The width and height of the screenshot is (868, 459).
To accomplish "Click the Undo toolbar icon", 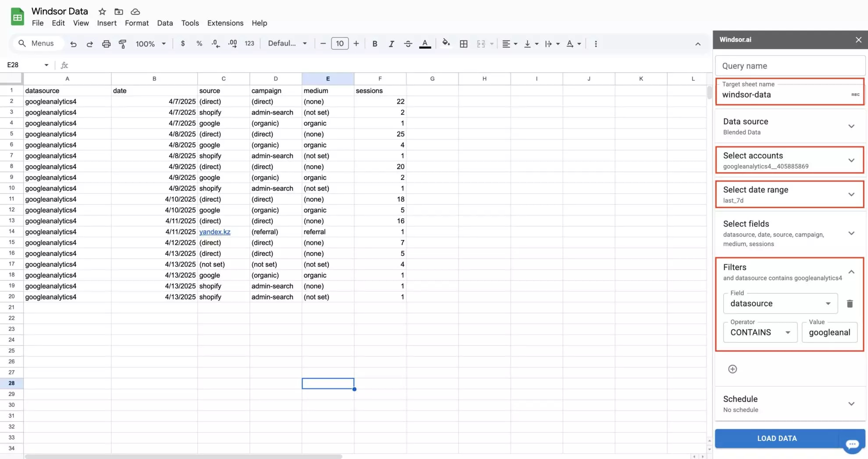I will click(73, 43).
